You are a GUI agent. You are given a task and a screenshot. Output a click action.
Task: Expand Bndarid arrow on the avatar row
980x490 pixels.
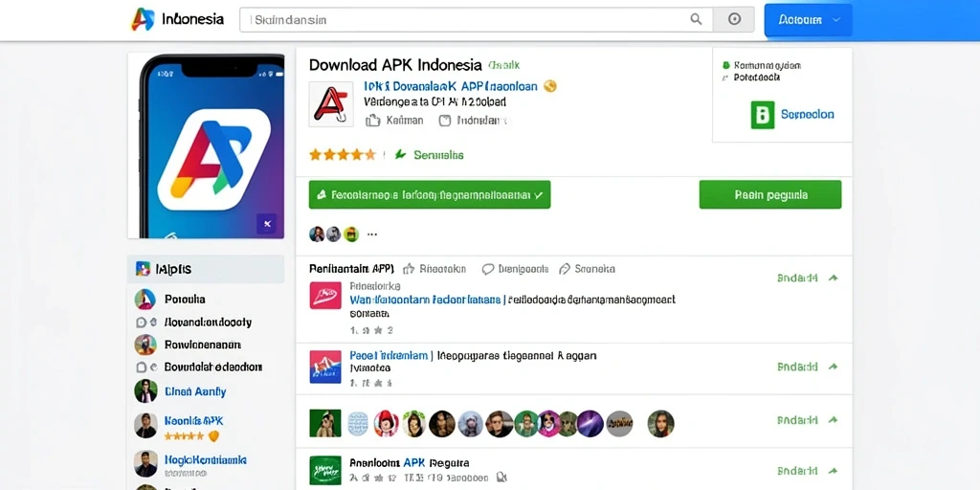833,421
